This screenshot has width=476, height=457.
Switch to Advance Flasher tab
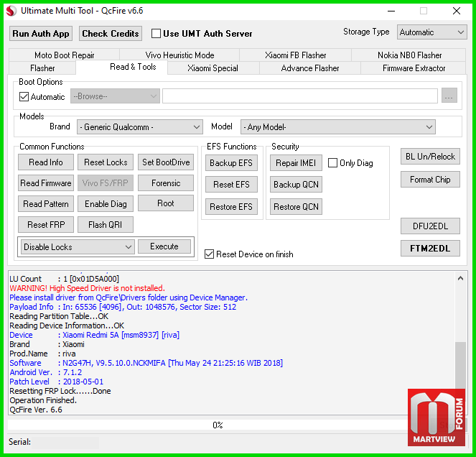[310, 68]
